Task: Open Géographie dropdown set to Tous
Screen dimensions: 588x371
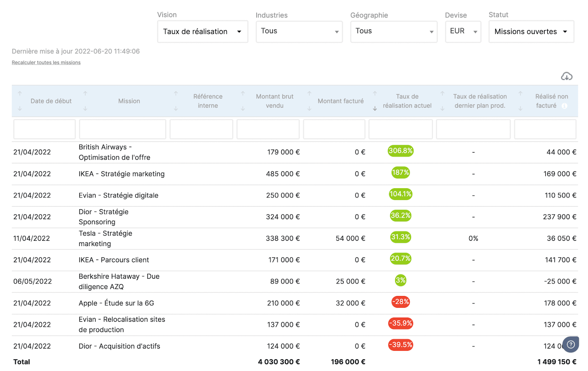Action: pos(394,32)
